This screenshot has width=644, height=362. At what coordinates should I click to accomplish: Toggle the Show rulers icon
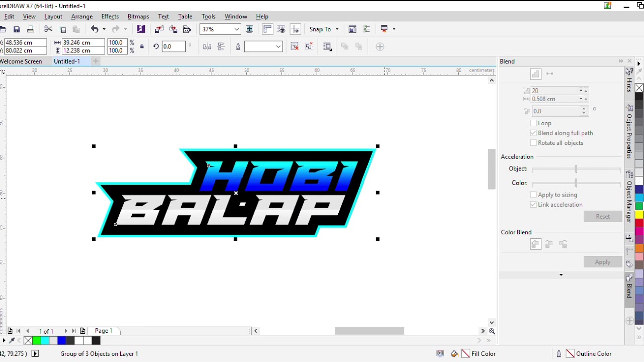[x=267, y=29]
